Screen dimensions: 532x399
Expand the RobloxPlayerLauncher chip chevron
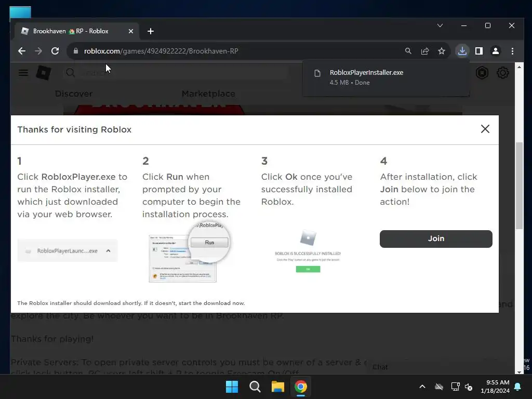tap(108, 251)
